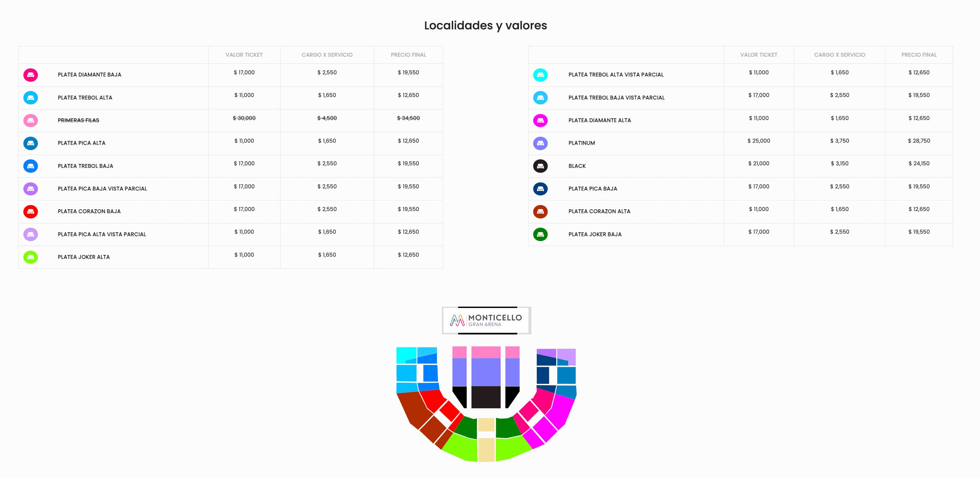The image size is (980, 478).
Task: Click the beige bottom center block on map
Action: (x=486, y=449)
